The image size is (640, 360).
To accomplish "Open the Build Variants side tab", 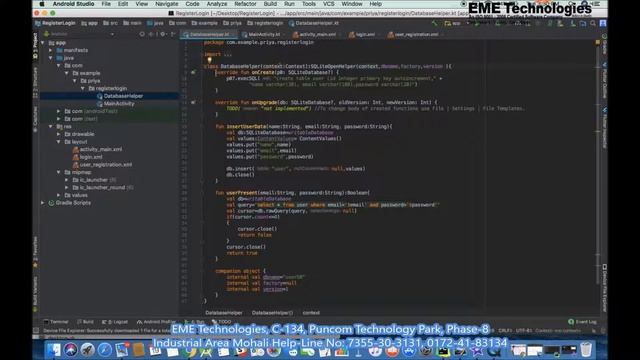I will coord(36,294).
